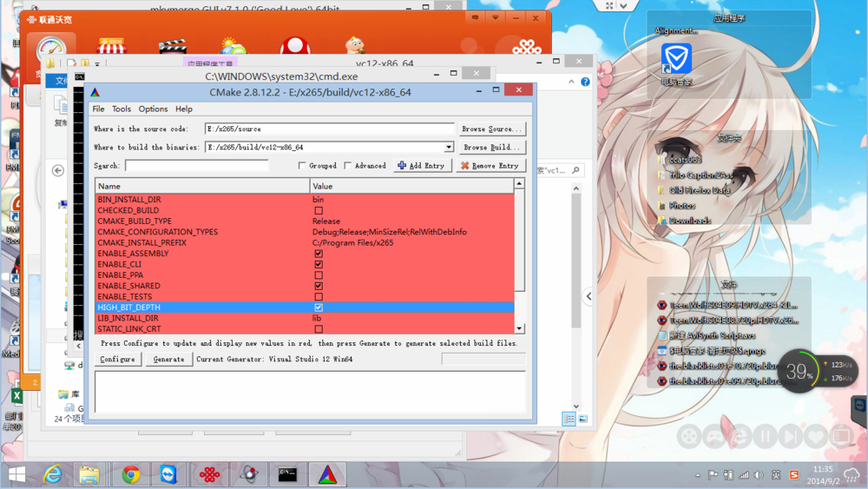The height and width of the screenshot is (489, 868).
Task: Click the cache list scroll up arrow
Action: click(519, 184)
